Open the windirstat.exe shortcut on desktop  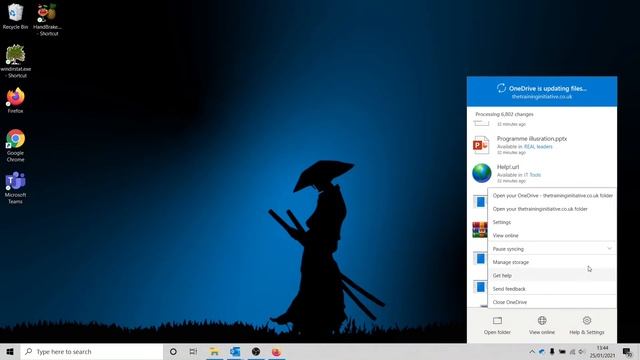pos(16,61)
